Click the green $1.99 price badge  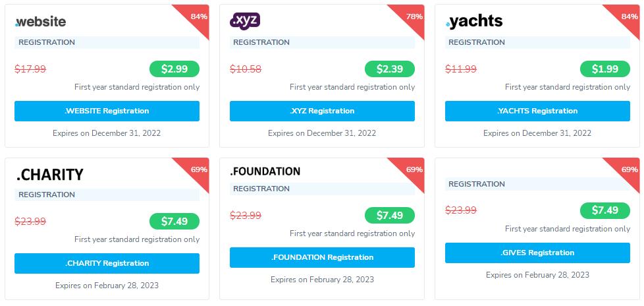coord(605,69)
